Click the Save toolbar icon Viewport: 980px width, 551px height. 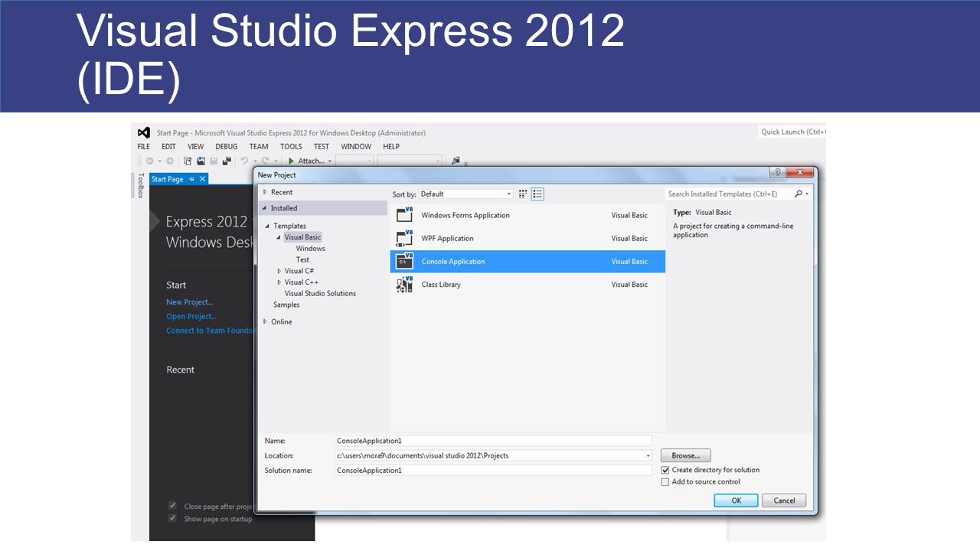(214, 161)
